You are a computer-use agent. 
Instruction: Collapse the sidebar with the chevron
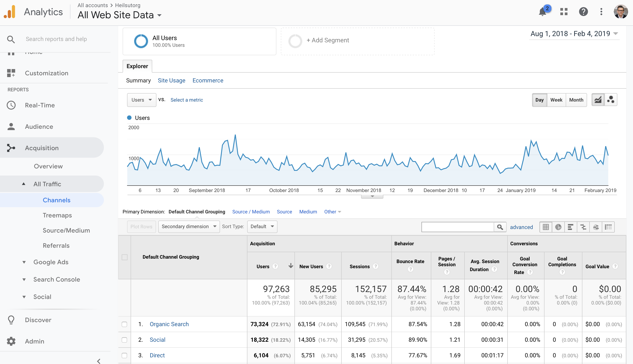tap(99, 361)
